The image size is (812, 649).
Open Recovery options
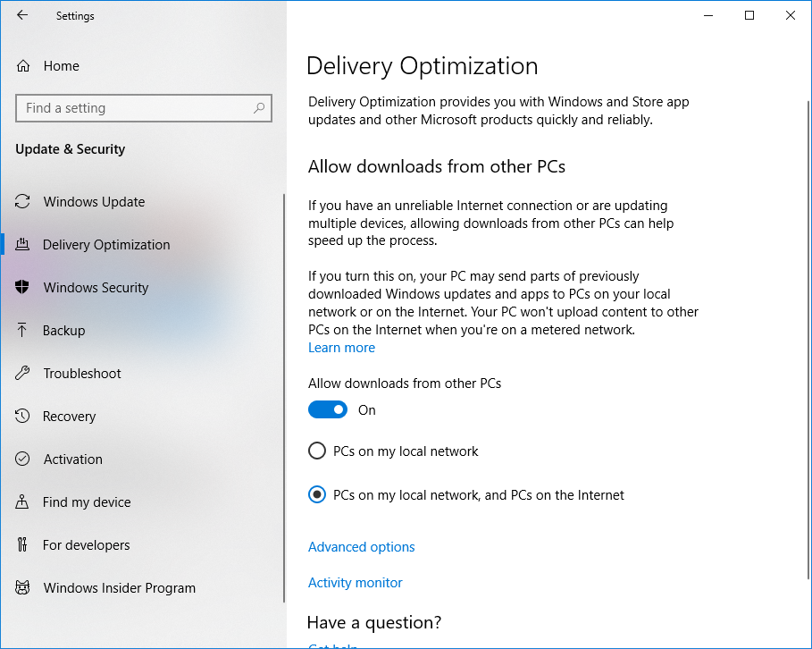pos(142,417)
